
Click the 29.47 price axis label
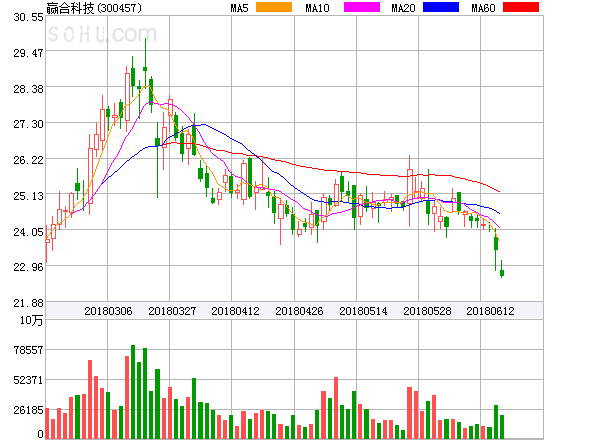[x=28, y=53]
